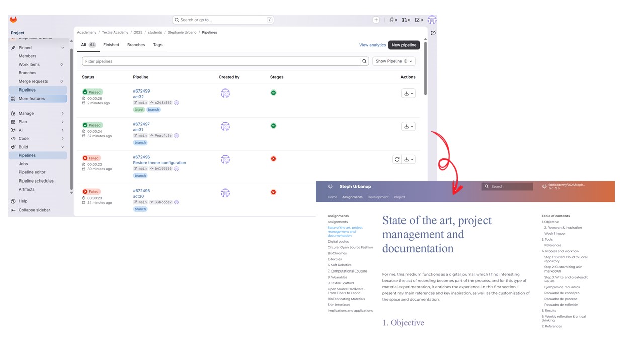Click the green passed stage icon for #672497
Image resolution: width=644 pixels, height=362 pixels.
[273, 126]
